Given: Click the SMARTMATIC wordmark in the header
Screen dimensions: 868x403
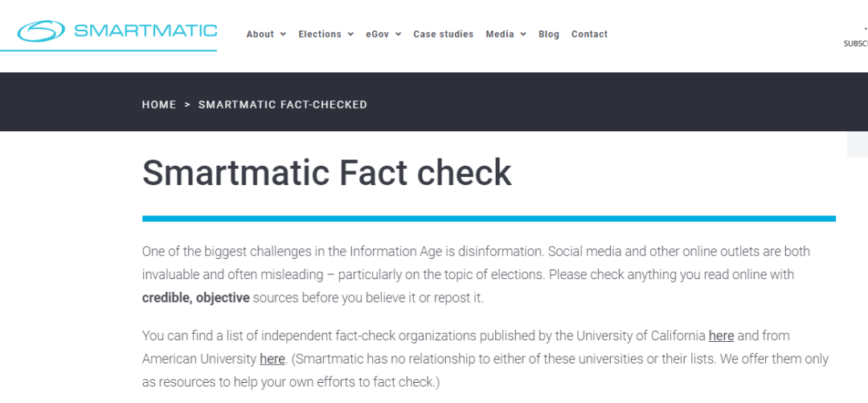Looking at the screenshot, I should tap(145, 31).
